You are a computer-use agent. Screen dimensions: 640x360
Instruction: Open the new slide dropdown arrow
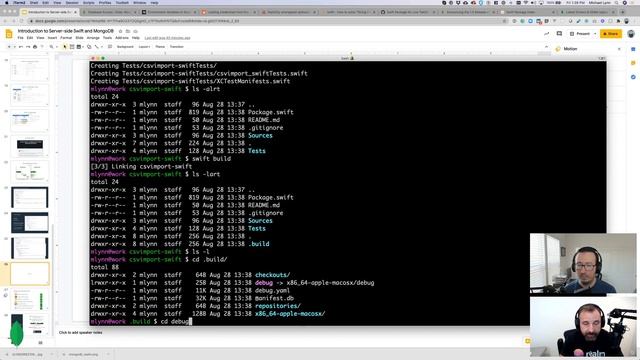click(14, 47)
